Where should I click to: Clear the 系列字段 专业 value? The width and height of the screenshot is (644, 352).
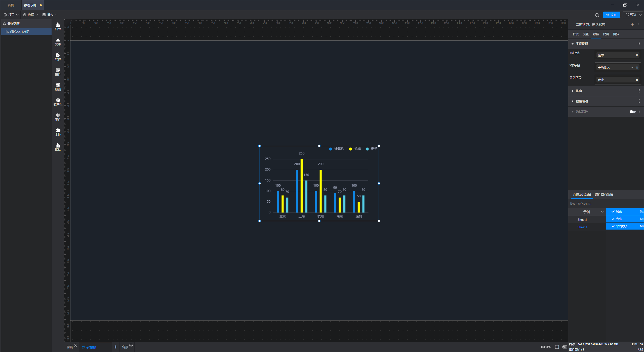click(x=637, y=80)
